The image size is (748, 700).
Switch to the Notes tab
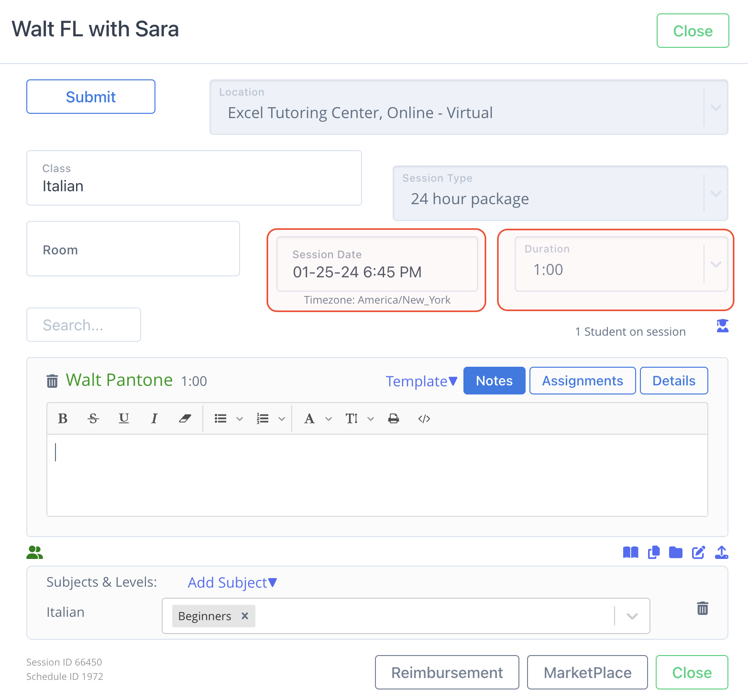(495, 381)
